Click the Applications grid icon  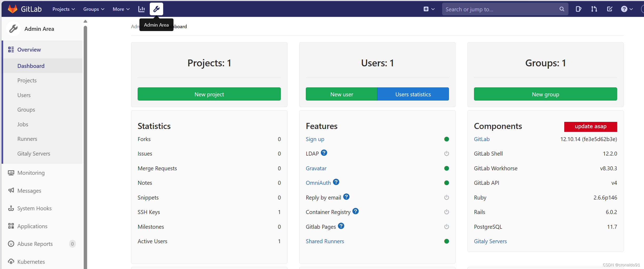[x=11, y=226]
